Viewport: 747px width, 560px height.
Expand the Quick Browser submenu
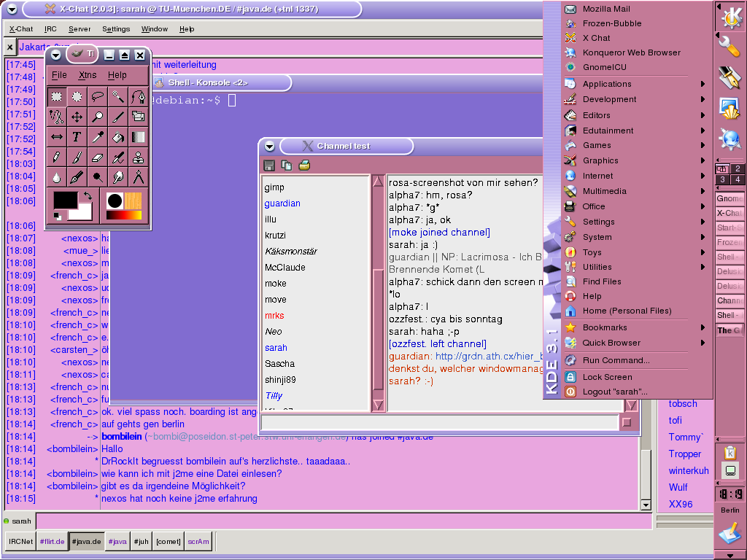click(634, 343)
